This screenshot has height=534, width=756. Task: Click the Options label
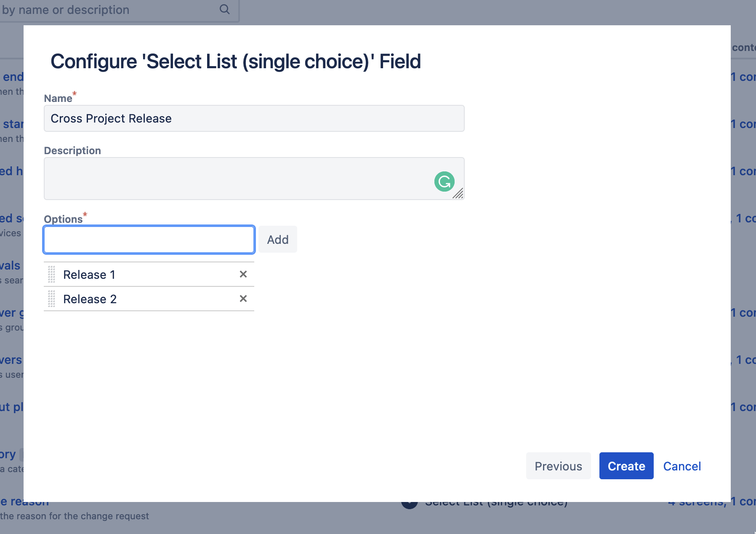tap(63, 219)
